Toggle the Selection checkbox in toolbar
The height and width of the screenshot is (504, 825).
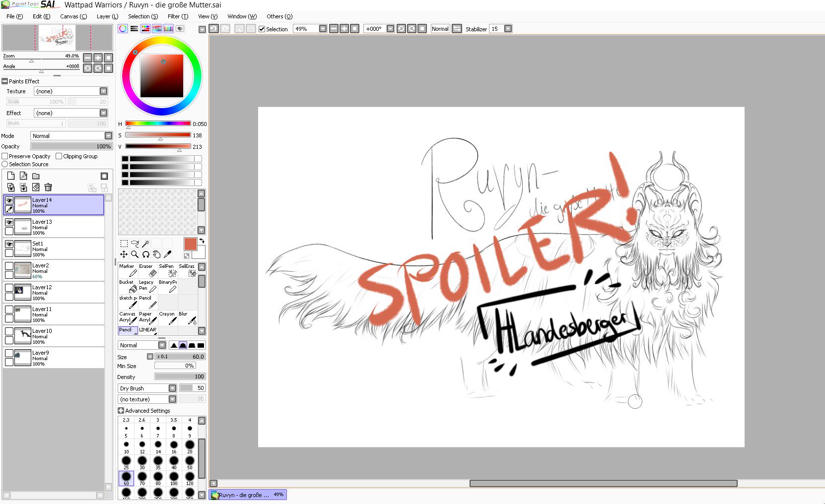(262, 29)
